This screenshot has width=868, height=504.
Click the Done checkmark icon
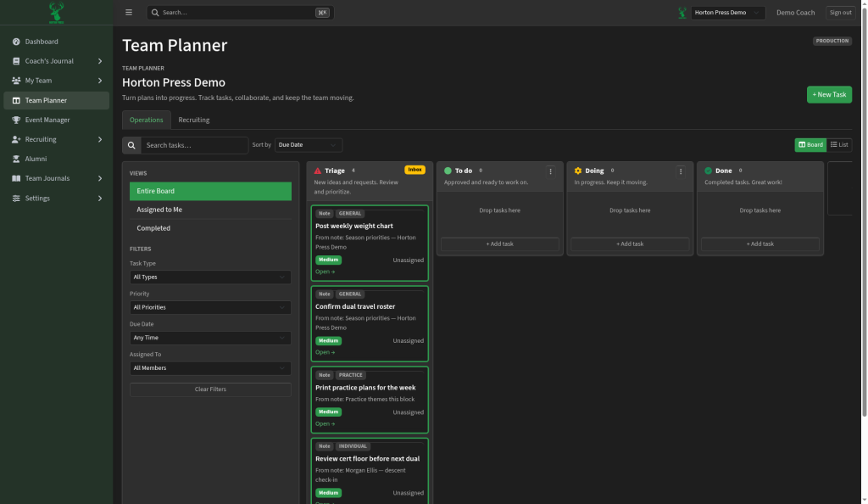[x=708, y=171]
